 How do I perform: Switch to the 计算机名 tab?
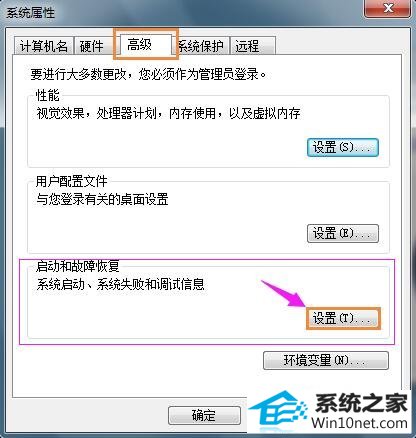coord(43,46)
